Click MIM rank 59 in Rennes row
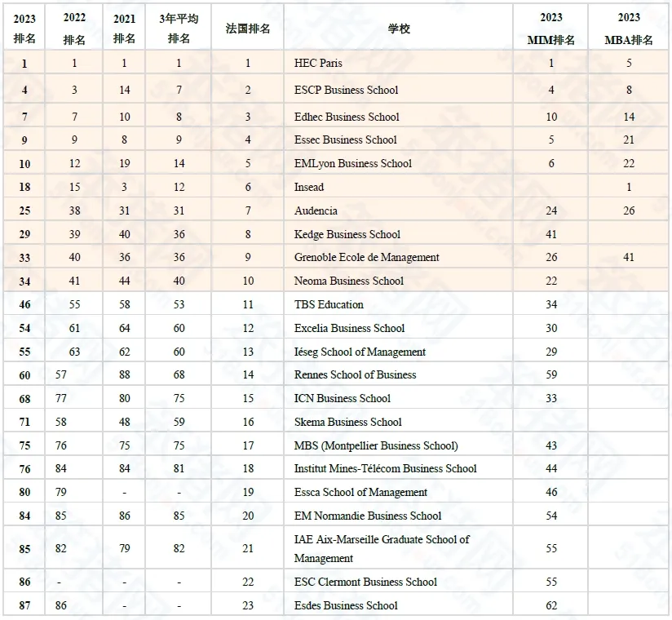The width and height of the screenshot is (672, 620). pyautogui.click(x=551, y=374)
